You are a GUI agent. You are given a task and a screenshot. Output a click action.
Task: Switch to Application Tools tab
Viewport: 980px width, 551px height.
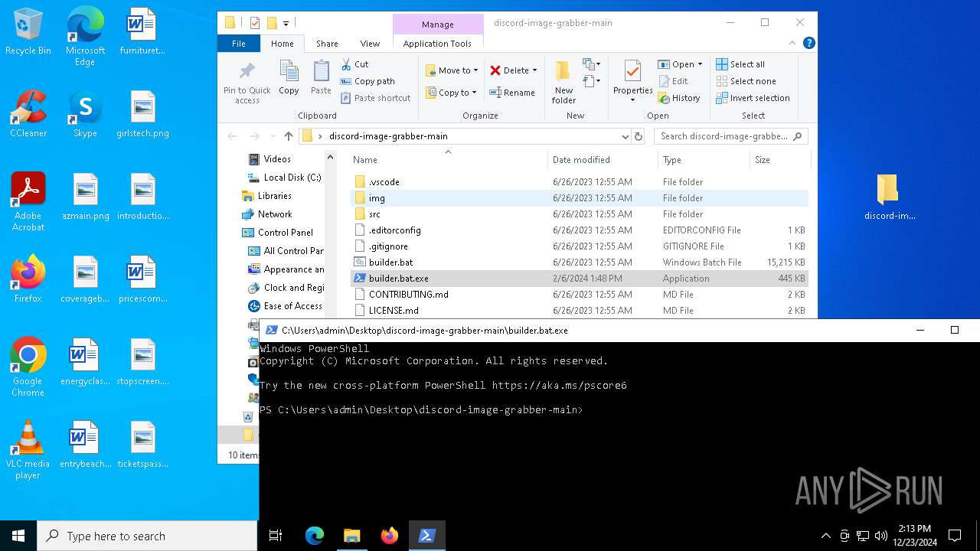437,44
